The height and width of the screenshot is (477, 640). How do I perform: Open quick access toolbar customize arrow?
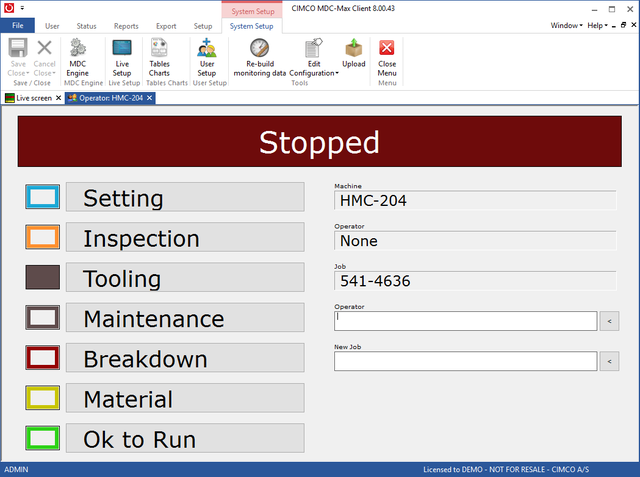pyautogui.click(x=22, y=8)
